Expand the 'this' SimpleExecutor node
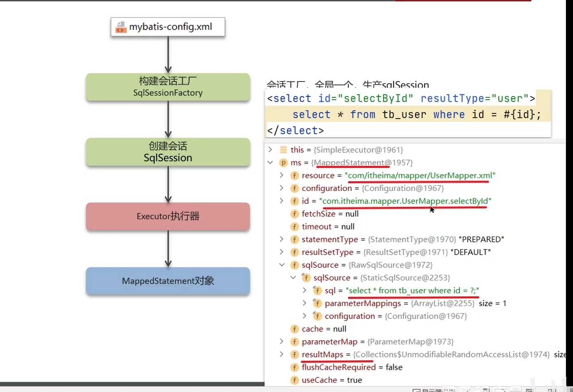Image resolution: width=573 pixels, height=392 pixels. click(270, 150)
